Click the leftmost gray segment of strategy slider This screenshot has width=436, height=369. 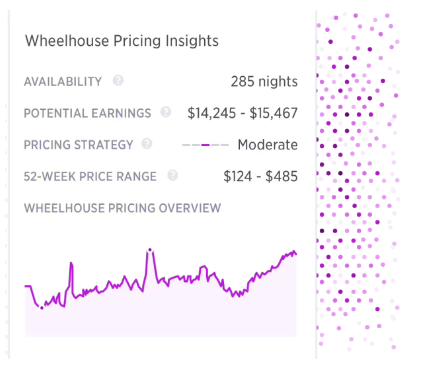(x=186, y=145)
